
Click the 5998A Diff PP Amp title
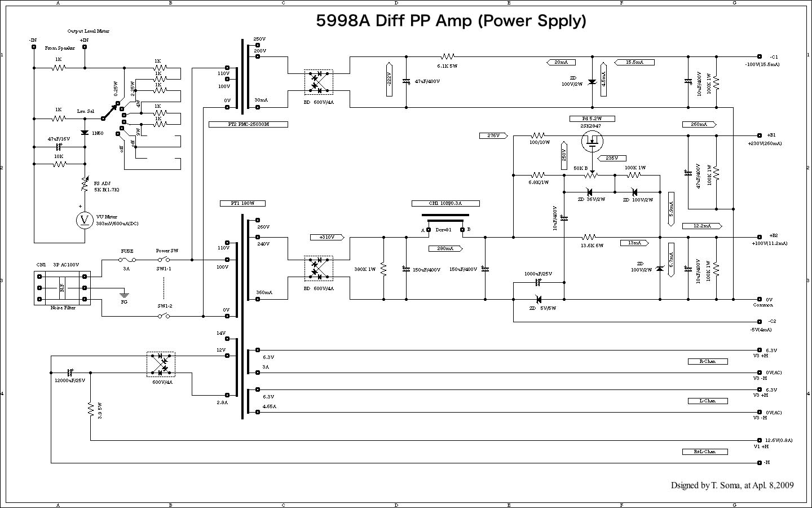451,21
